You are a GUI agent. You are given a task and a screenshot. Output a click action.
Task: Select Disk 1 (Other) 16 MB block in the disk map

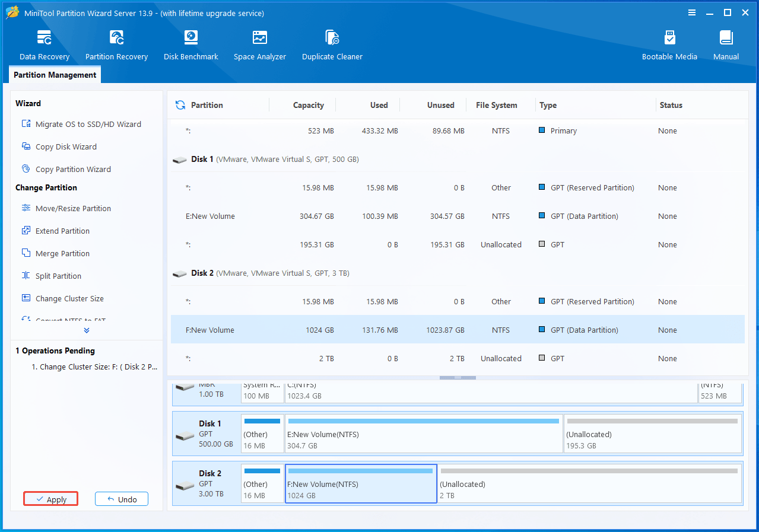point(262,434)
